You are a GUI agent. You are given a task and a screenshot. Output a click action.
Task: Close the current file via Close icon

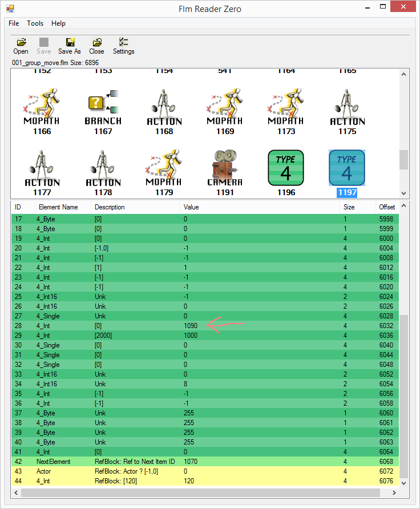pos(96,46)
